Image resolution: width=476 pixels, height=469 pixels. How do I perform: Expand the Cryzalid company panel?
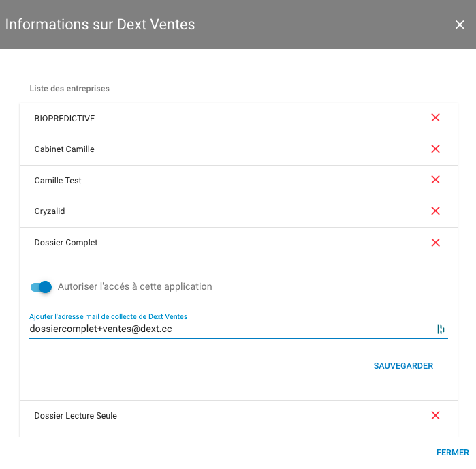coord(238,211)
